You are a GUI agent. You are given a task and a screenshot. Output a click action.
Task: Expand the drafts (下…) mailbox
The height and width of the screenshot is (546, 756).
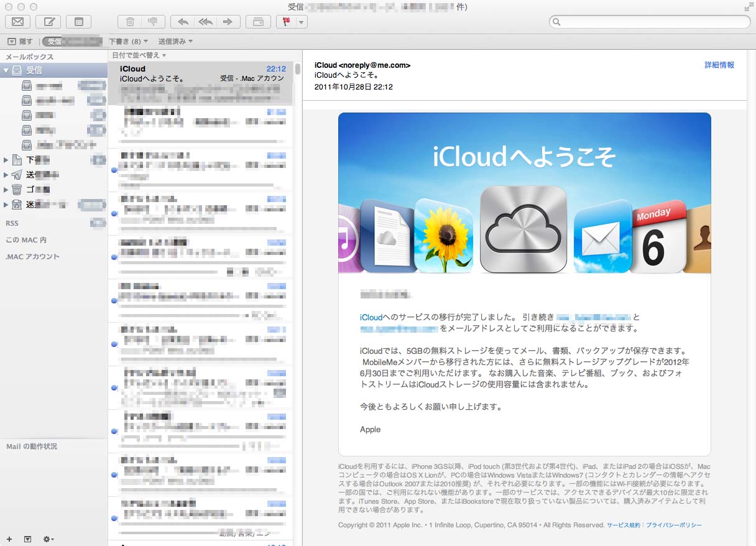pyautogui.click(x=6, y=160)
